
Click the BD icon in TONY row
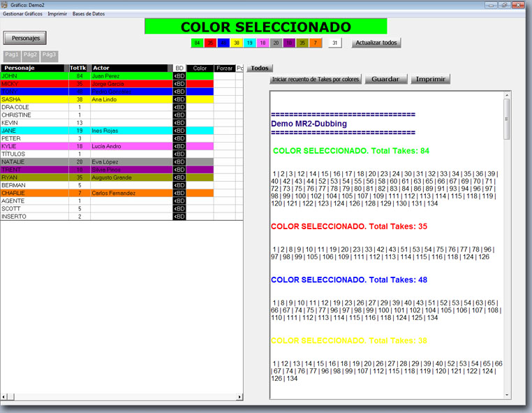(x=179, y=92)
